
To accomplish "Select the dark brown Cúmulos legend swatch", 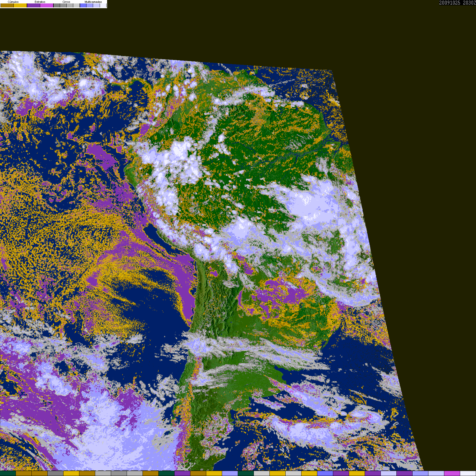I will coord(7,5).
